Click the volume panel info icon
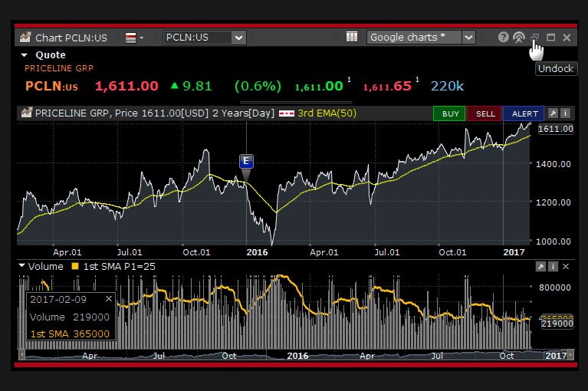This screenshot has width=588, height=391. (554, 266)
